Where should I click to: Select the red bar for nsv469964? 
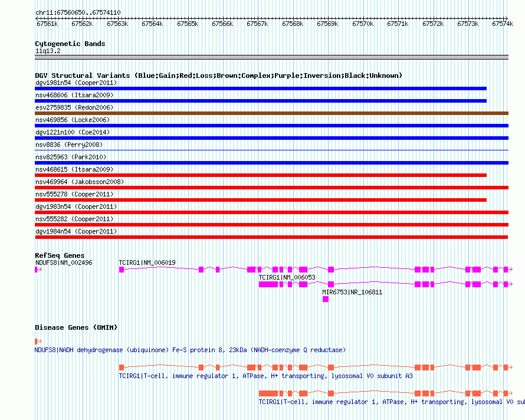(271, 188)
